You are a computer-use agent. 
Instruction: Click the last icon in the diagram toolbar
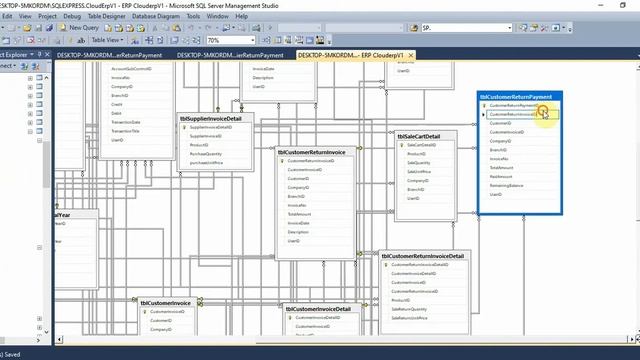click(320, 40)
